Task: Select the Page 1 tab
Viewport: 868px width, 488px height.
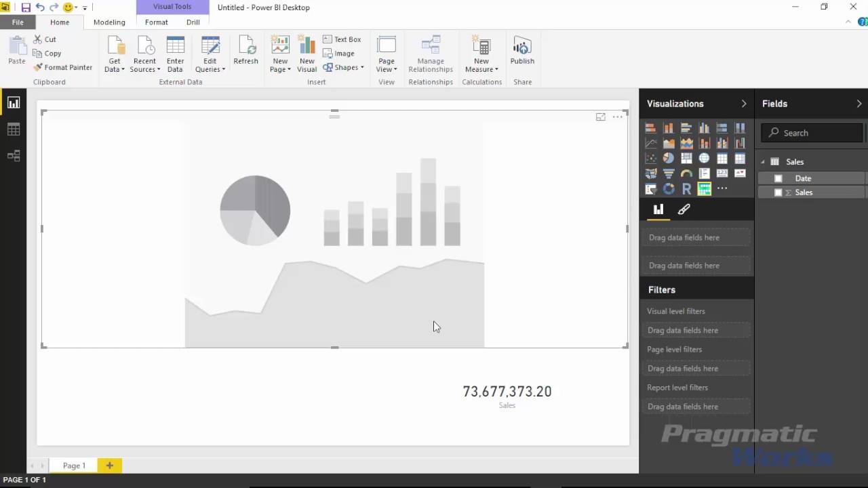Action: coord(74,466)
